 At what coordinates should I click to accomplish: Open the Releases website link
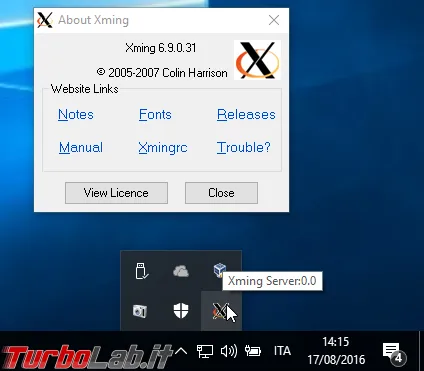click(x=246, y=114)
